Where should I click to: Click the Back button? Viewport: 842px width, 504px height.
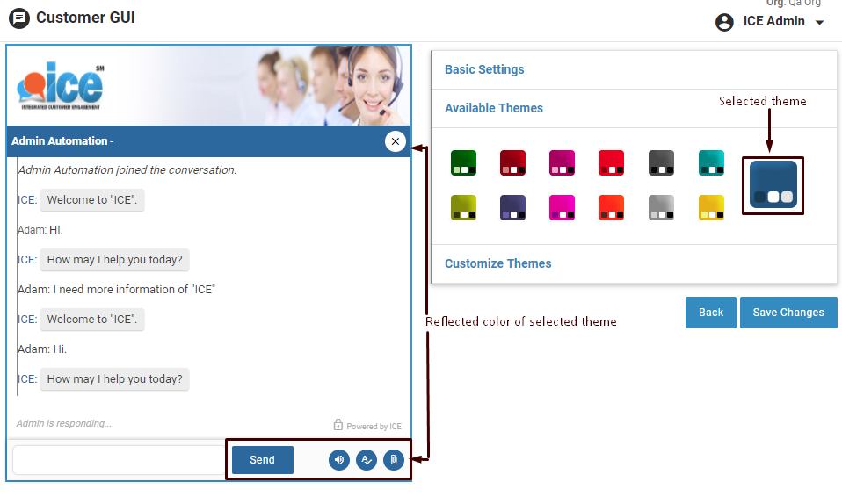710,313
